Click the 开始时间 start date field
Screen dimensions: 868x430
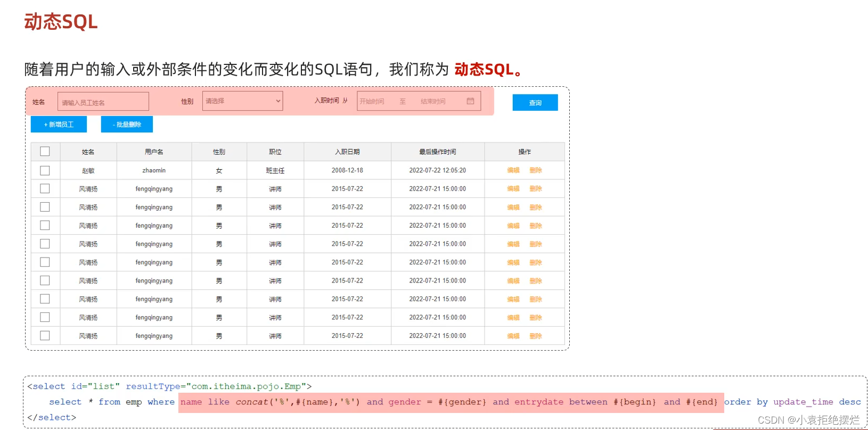pyautogui.click(x=372, y=101)
